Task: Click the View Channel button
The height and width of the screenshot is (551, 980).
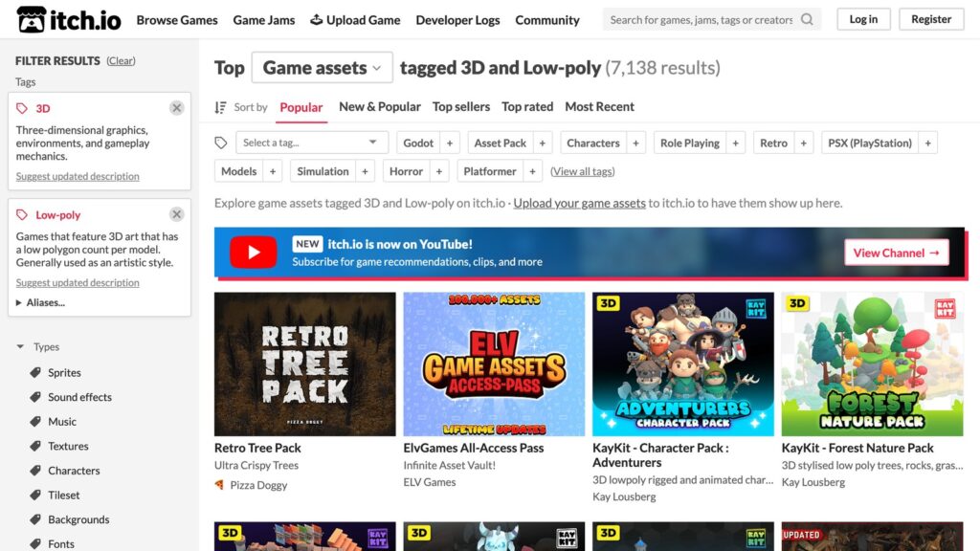Action: click(x=896, y=253)
